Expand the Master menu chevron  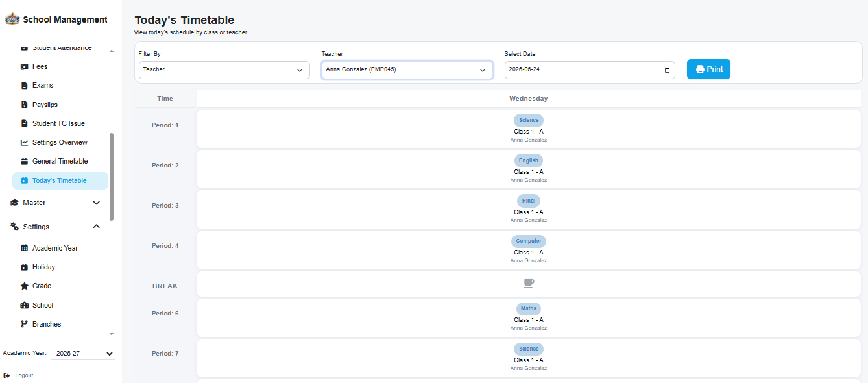pyautogui.click(x=97, y=203)
